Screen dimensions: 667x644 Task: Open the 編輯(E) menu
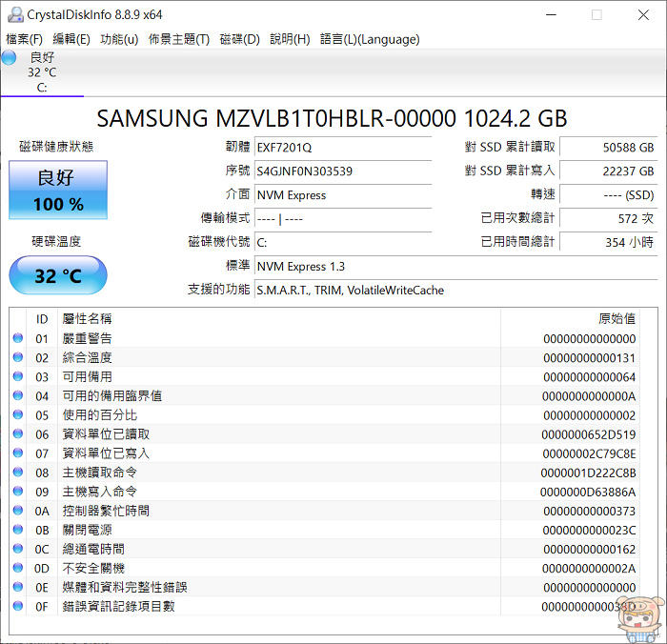tap(71, 39)
